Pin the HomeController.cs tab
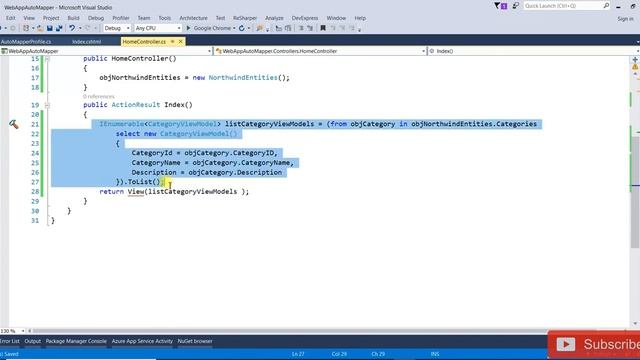 coord(173,42)
